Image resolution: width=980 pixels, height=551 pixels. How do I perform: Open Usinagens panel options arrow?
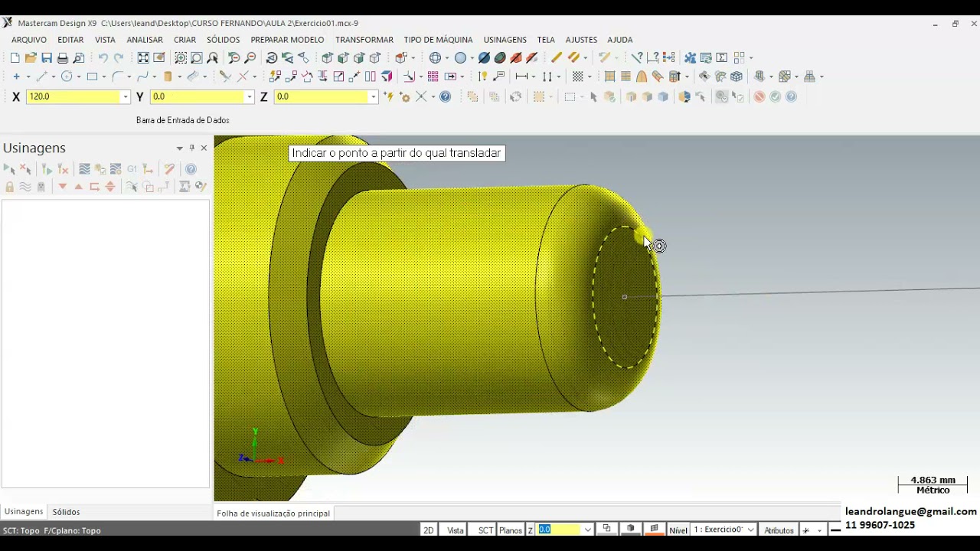[x=180, y=148]
